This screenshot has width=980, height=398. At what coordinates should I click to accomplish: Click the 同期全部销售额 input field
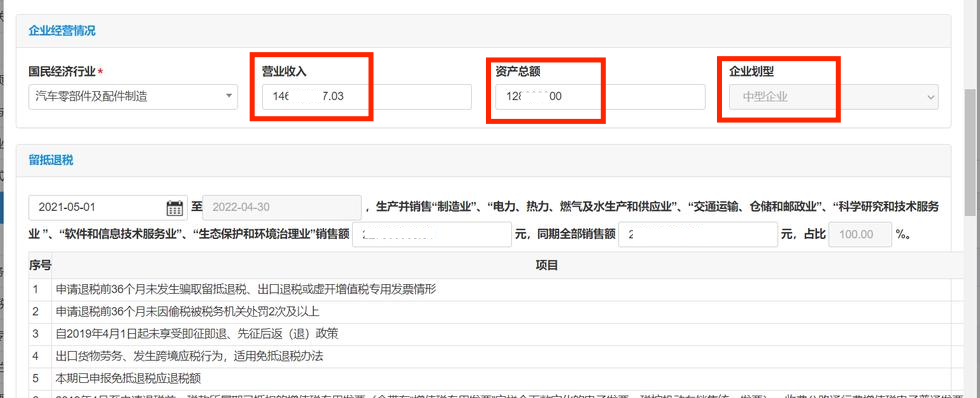click(x=698, y=235)
